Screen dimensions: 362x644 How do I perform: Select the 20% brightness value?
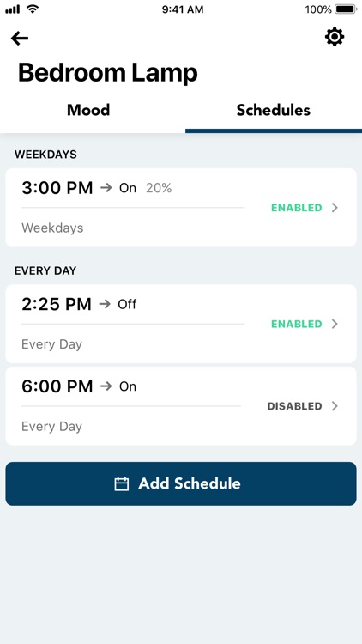tap(159, 188)
